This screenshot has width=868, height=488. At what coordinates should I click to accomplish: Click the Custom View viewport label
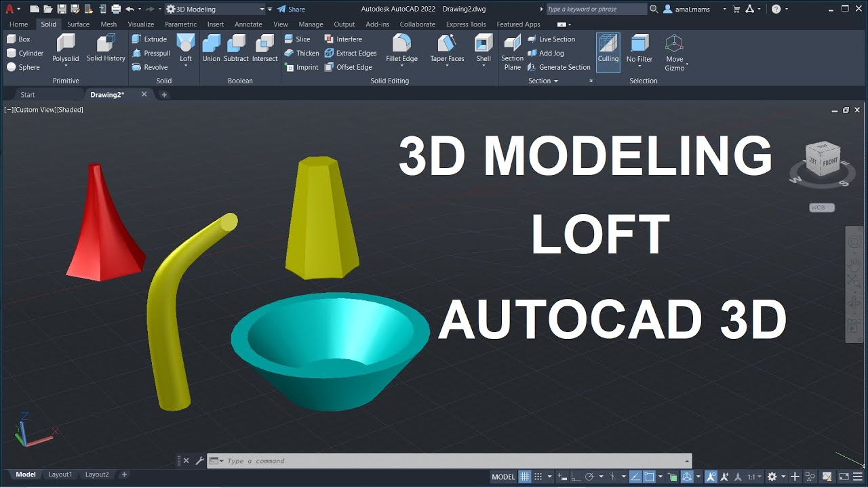click(x=36, y=109)
